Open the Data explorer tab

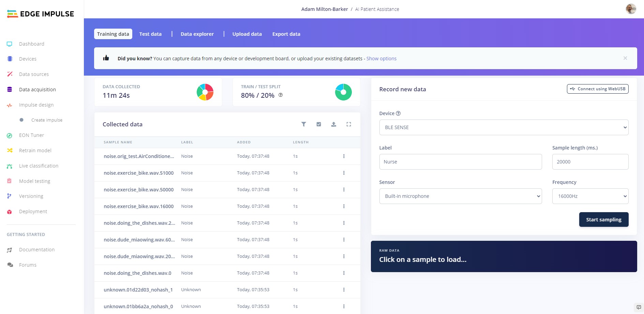pyautogui.click(x=197, y=34)
